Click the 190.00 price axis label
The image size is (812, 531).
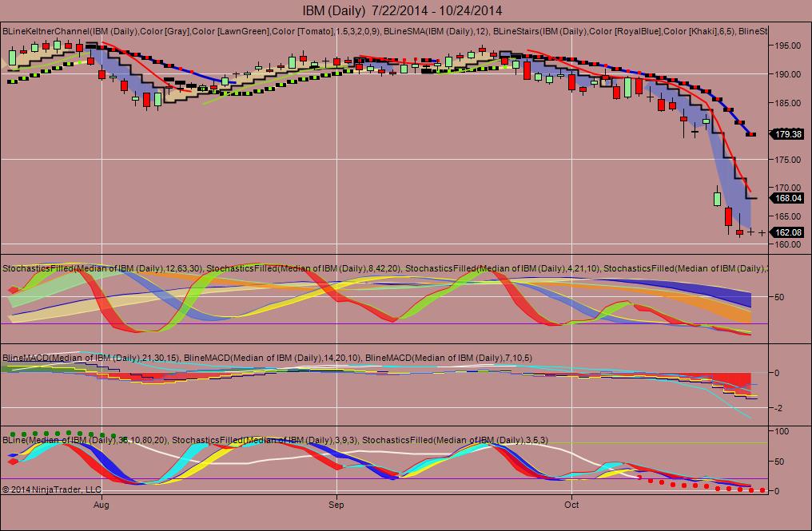[x=788, y=74]
